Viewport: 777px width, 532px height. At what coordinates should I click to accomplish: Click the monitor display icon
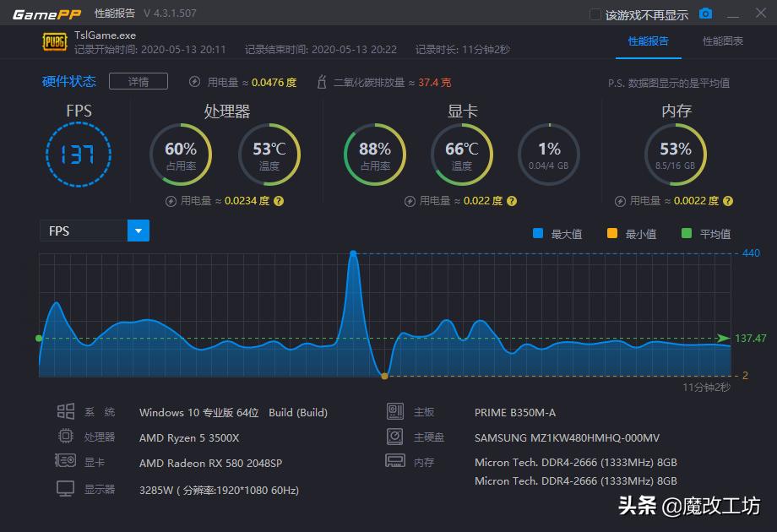65,489
